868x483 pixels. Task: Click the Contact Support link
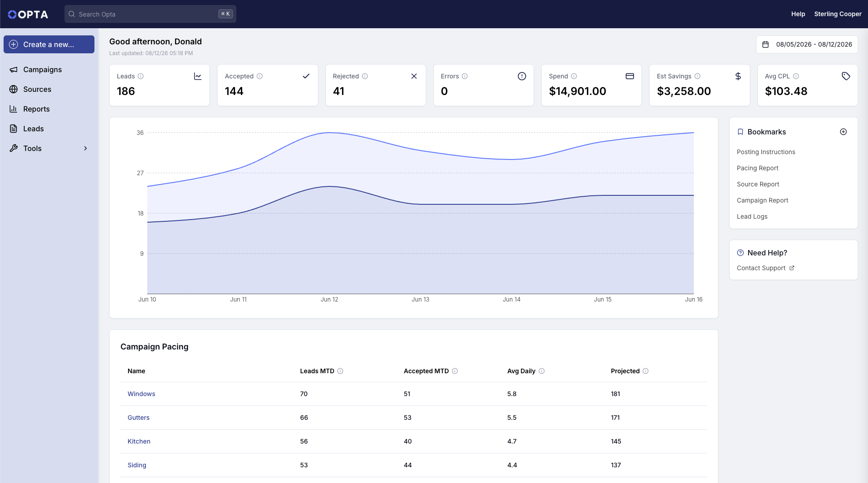pyautogui.click(x=765, y=268)
